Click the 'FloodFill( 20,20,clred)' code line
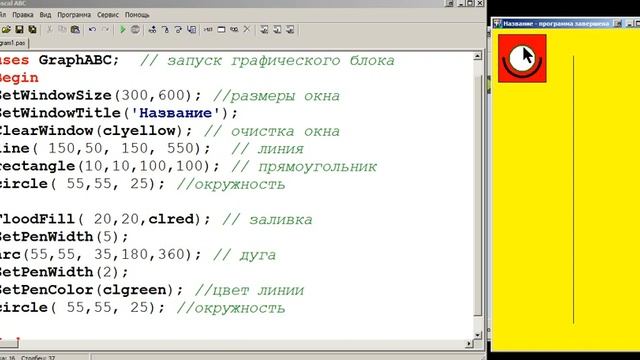This screenshot has height=360, width=640. click(x=105, y=219)
